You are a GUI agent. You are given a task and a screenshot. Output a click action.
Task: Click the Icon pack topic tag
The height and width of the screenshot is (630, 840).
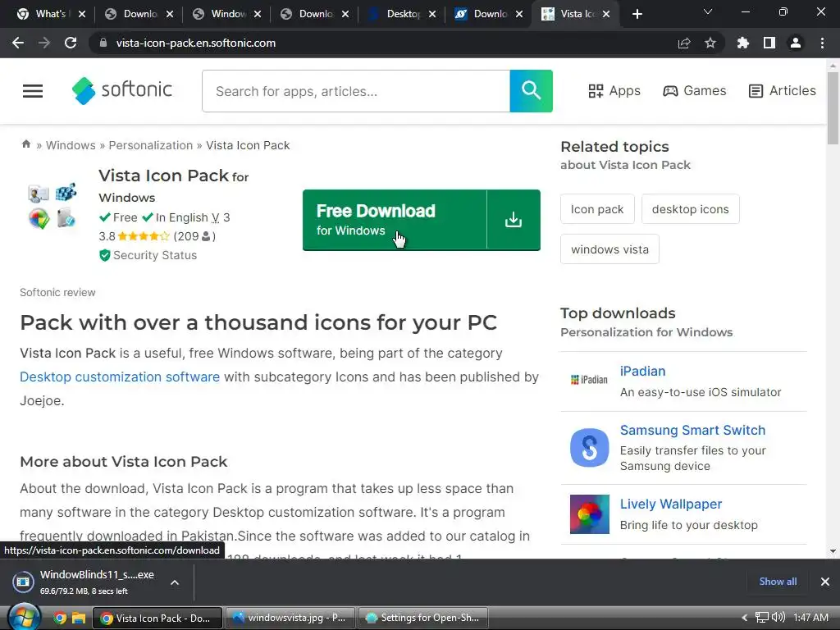[x=597, y=209]
